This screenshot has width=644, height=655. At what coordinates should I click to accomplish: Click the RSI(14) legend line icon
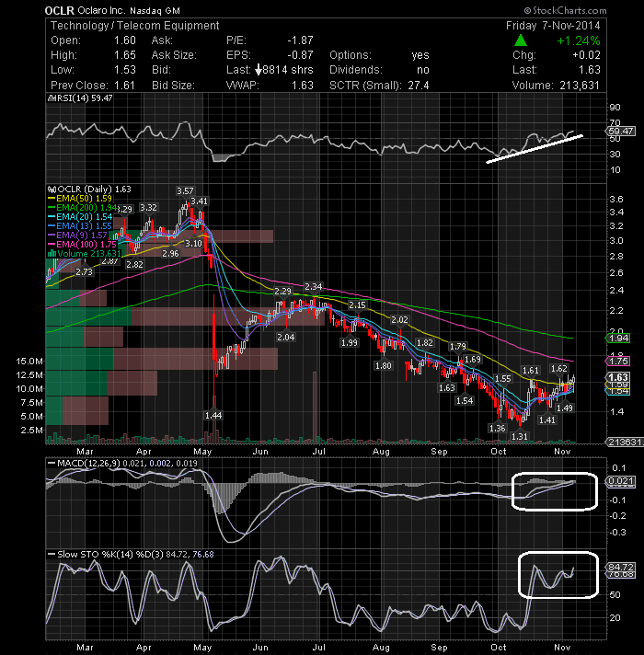tap(52, 98)
